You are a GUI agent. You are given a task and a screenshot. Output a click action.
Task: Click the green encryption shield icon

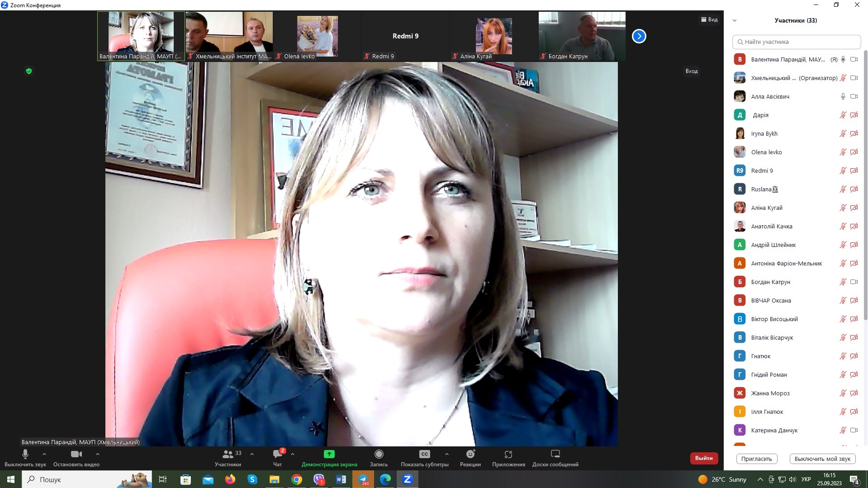point(29,71)
